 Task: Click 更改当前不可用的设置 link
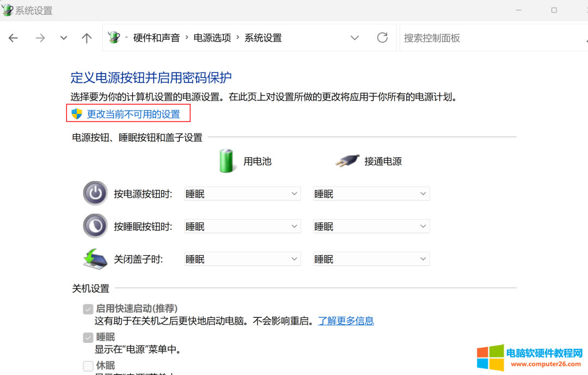coord(133,114)
